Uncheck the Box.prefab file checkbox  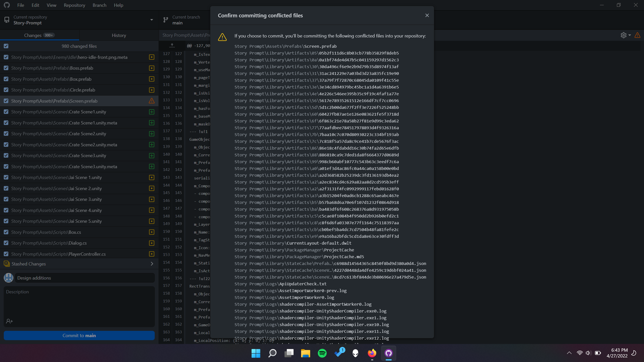pos(6,79)
